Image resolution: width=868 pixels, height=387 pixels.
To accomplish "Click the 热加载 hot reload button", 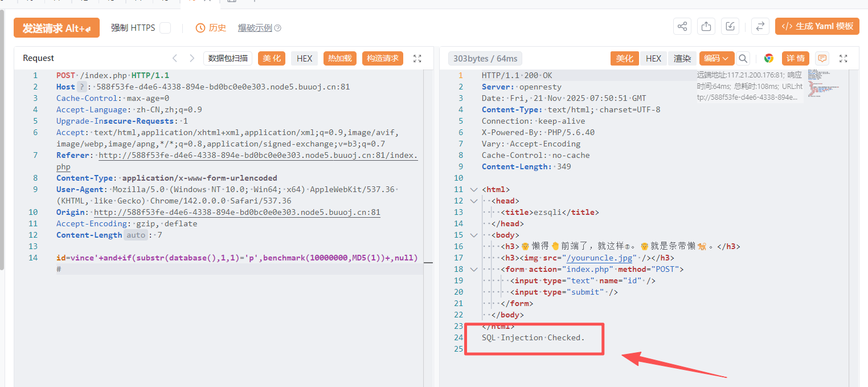I will pyautogui.click(x=340, y=58).
